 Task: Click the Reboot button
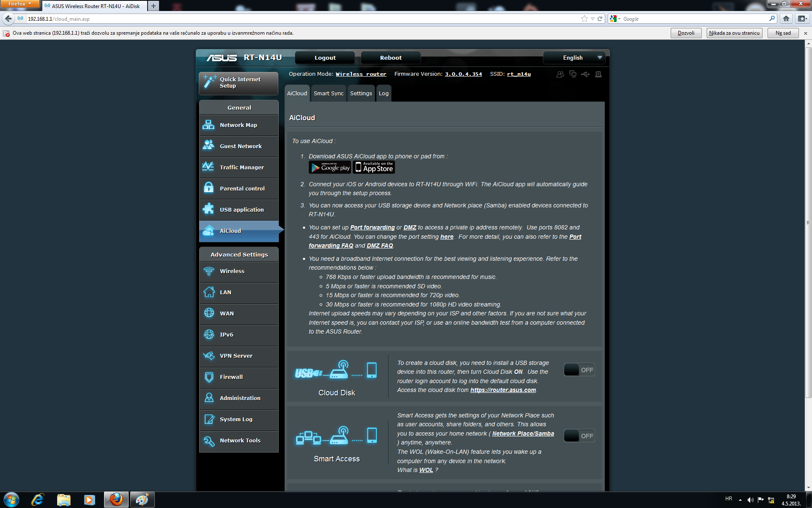[x=391, y=58]
